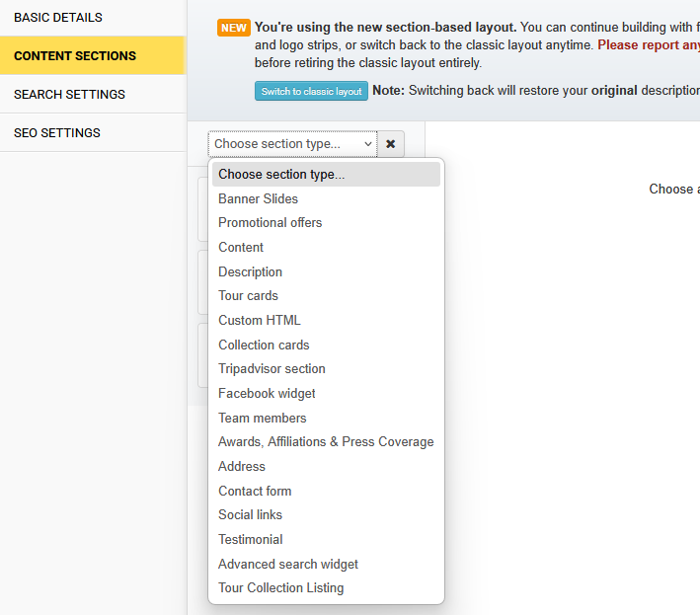Click the X remove section icon
Screen dimensions: 700x615
390,144
